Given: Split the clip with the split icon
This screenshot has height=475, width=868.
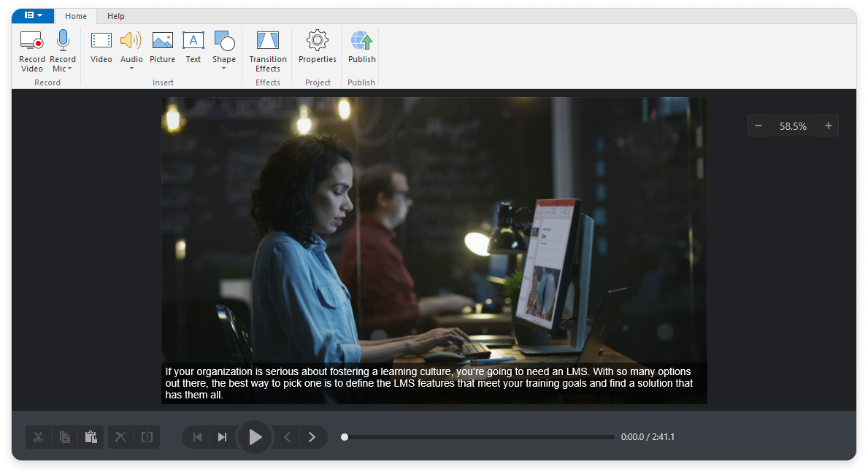Looking at the screenshot, I should click(146, 436).
